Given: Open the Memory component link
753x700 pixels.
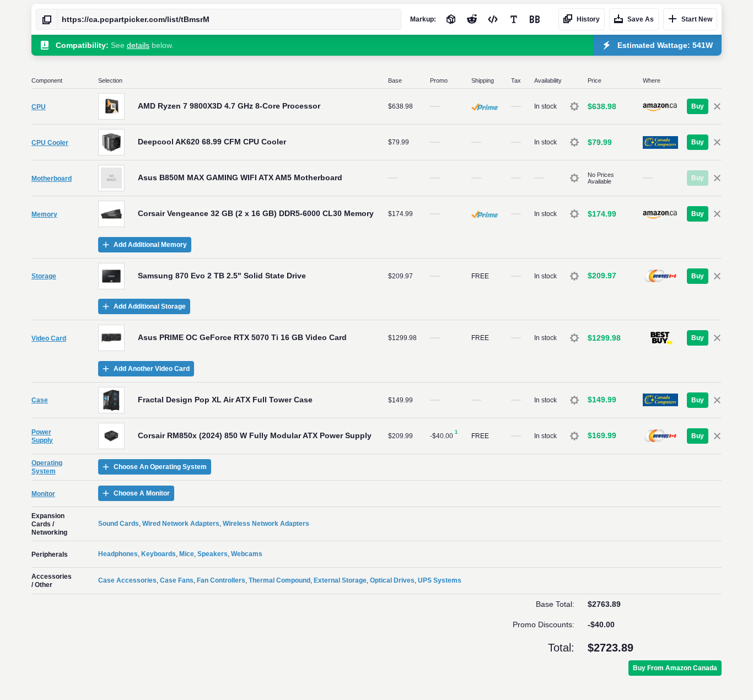Looking at the screenshot, I should (x=44, y=214).
